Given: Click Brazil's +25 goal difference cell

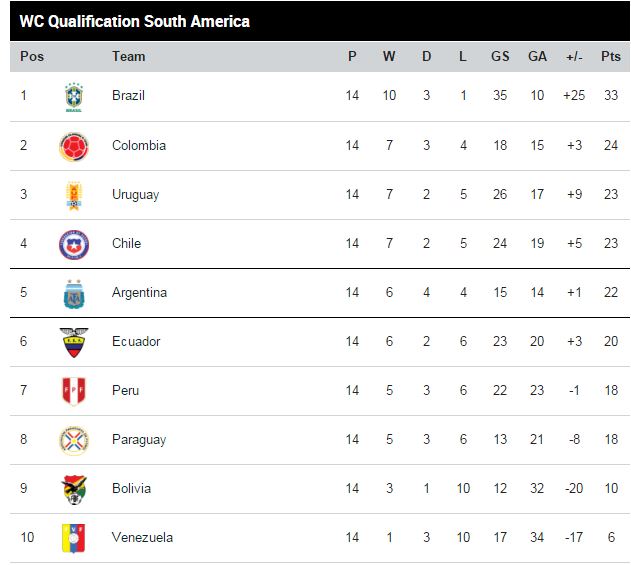Looking at the screenshot, I should [x=574, y=95].
